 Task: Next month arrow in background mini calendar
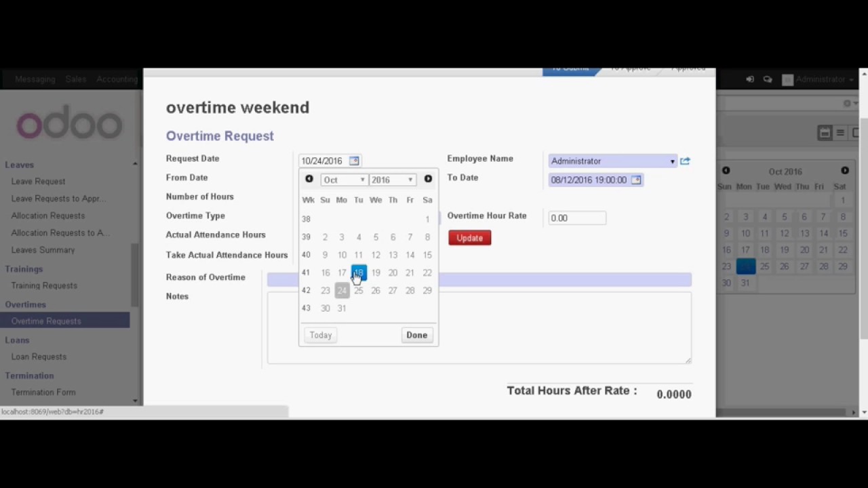(x=845, y=171)
